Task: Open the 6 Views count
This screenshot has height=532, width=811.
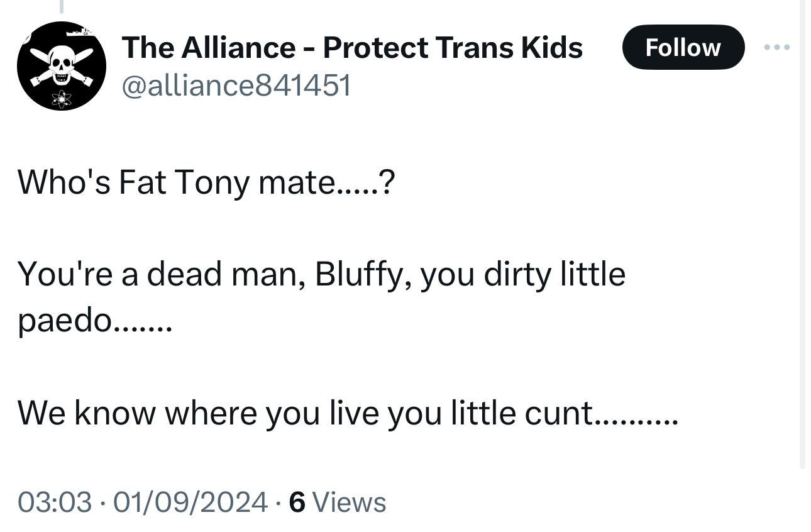Action: click(337, 502)
